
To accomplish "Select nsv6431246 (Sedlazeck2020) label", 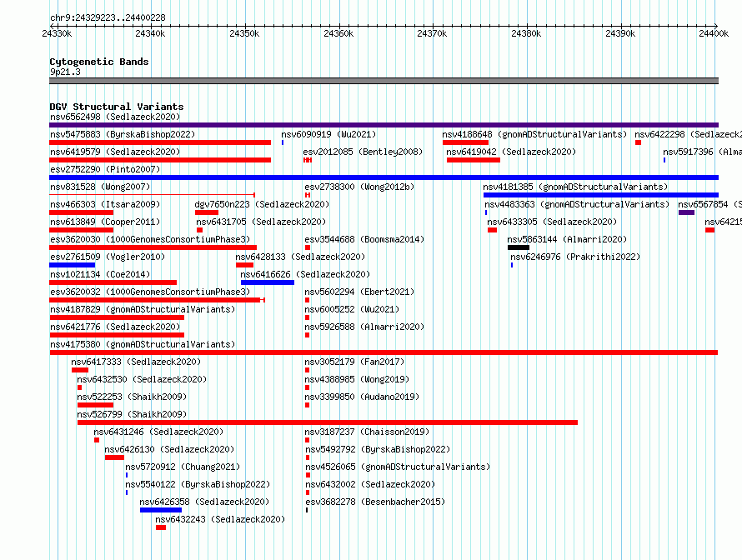I will click(158, 432).
